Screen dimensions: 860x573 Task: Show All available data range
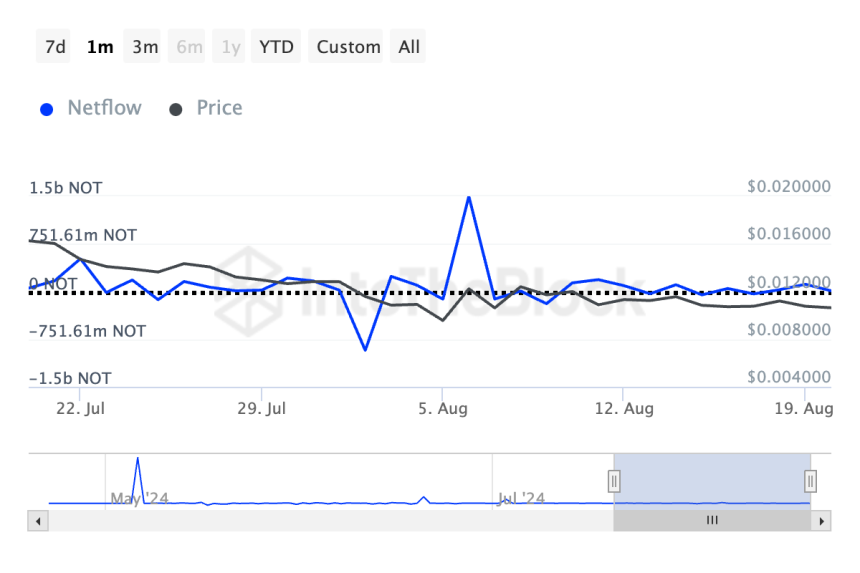click(x=409, y=47)
